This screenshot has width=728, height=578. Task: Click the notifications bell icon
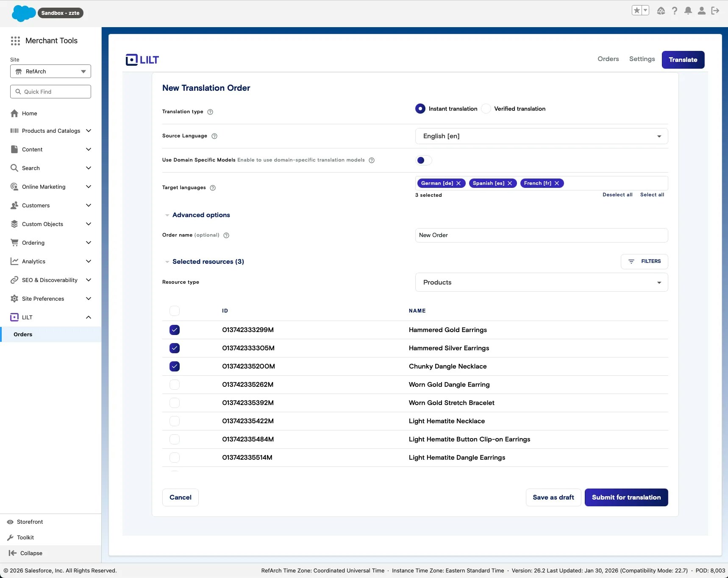click(x=688, y=11)
